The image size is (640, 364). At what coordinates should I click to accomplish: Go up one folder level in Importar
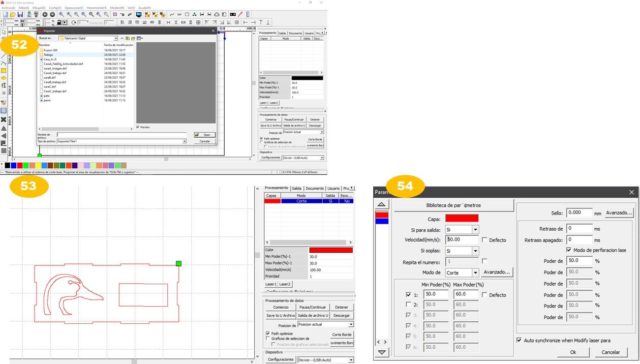coord(128,38)
